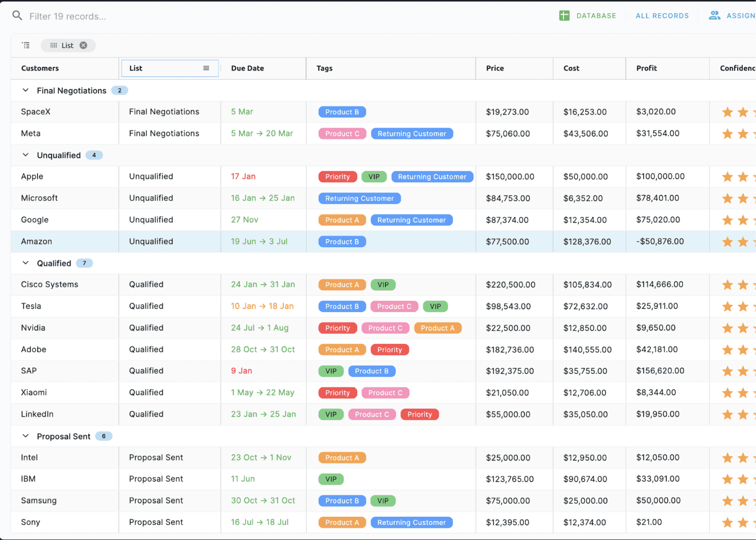Click the search magnifier icon
Image resolution: width=756 pixels, height=540 pixels.
click(x=17, y=16)
